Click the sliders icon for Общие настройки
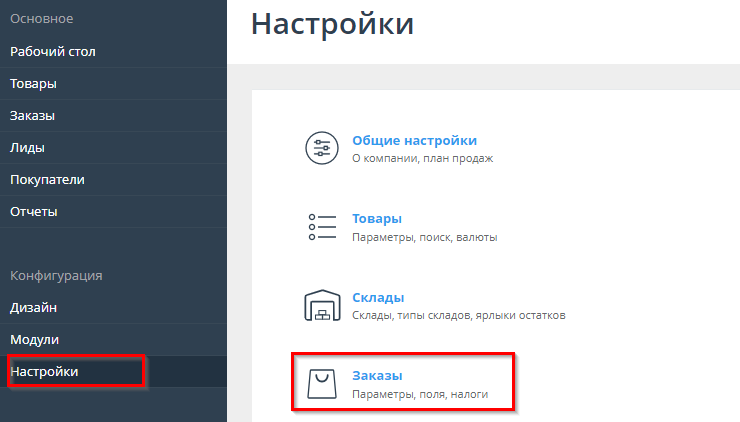This screenshot has height=422, width=740. 322,149
